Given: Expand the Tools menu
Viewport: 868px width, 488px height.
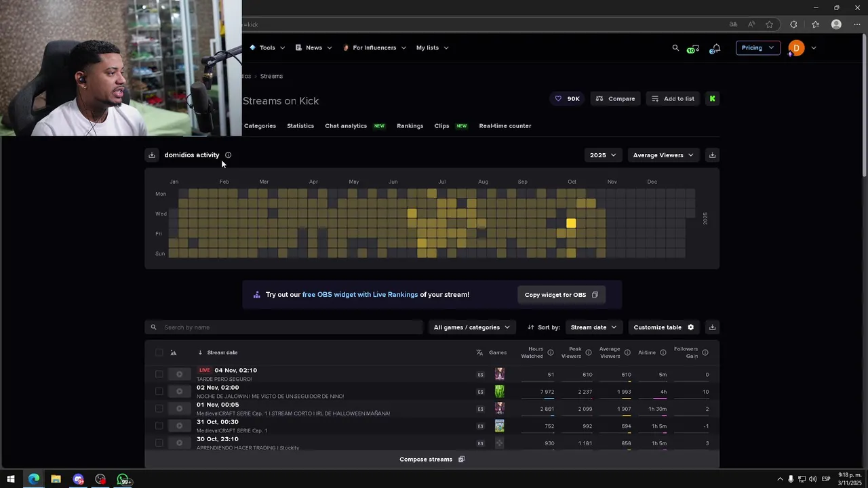Looking at the screenshot, I should pos(267,48).
